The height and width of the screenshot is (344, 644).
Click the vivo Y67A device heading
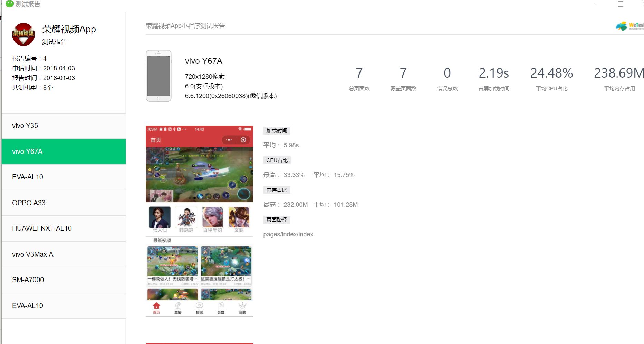204,61
